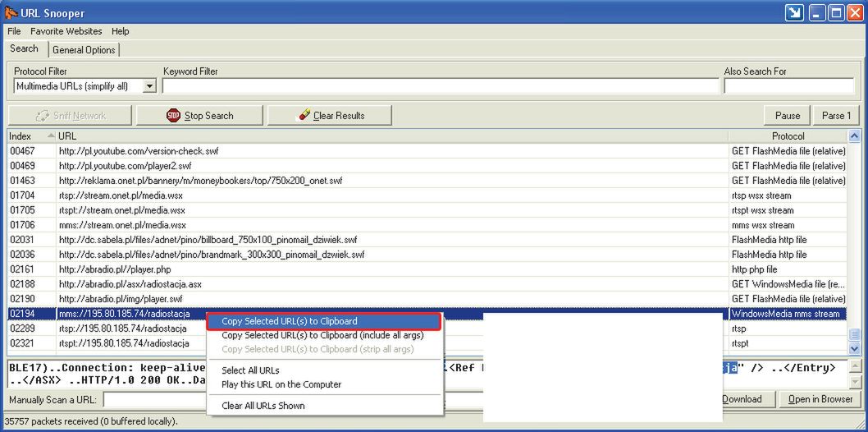Viewport: 868px width, 432px height.
Task: Select row pl.youtube.com/version-check.swf
Action: [x=427, y=150]
